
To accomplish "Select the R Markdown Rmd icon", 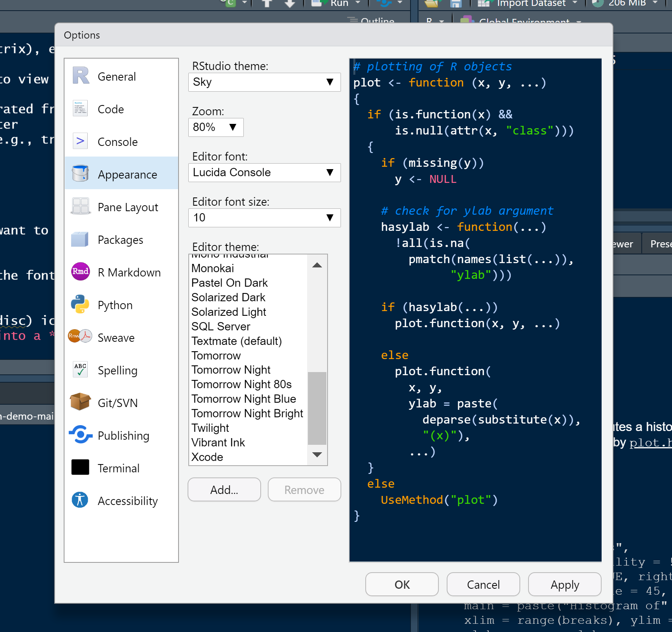I will (80, 272).
